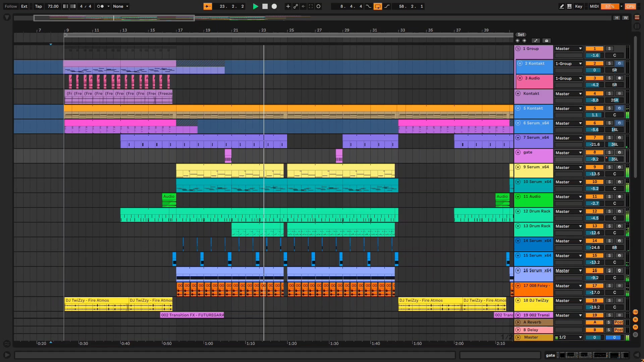The height and width of the screenshot is (362, 644).
Task: Unfold the 2 Kontakt track
Action: pos(520,63)
